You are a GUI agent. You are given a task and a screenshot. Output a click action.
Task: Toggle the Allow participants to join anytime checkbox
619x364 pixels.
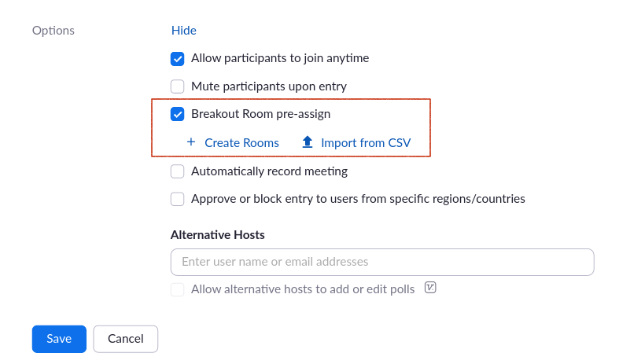tap(178, 58)
